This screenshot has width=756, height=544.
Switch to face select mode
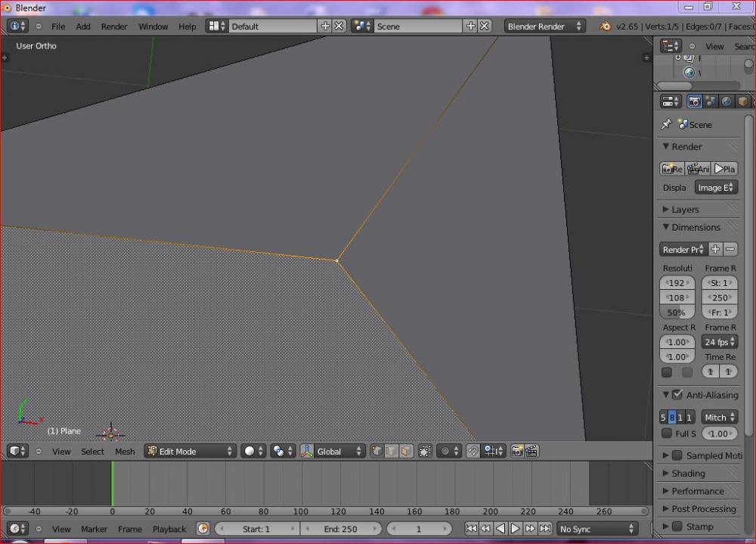click(x=407, y=451)
